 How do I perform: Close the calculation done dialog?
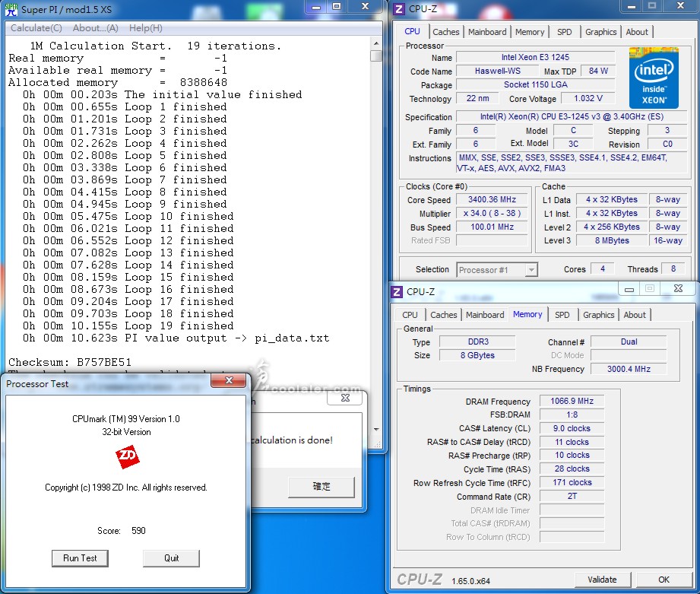(x=345, y=398)
